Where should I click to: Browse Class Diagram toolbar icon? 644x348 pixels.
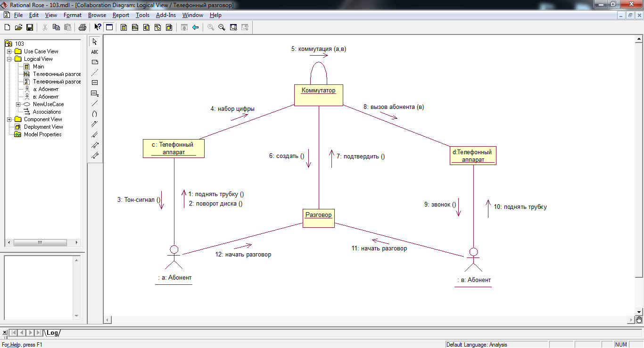[x=124, y=27]
